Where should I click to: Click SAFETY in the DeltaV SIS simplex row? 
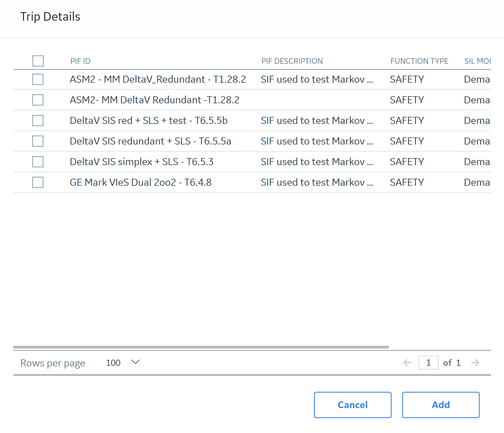[407, 162]
